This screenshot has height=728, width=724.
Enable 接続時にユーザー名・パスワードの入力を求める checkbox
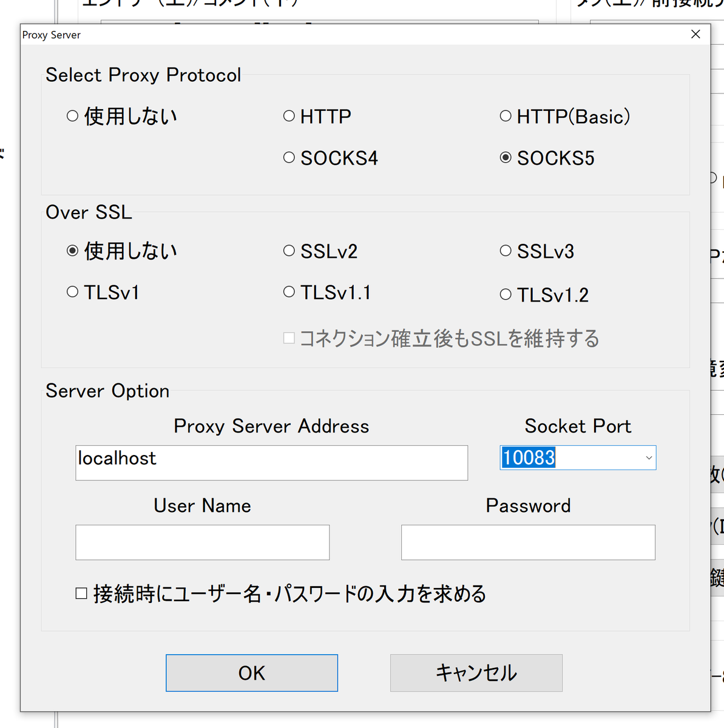click(81, 593)
